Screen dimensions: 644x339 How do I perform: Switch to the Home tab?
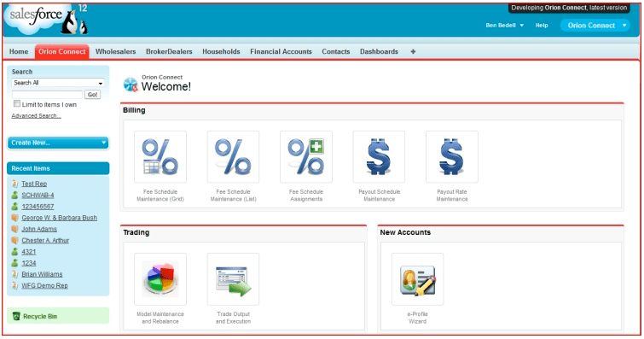19,51
